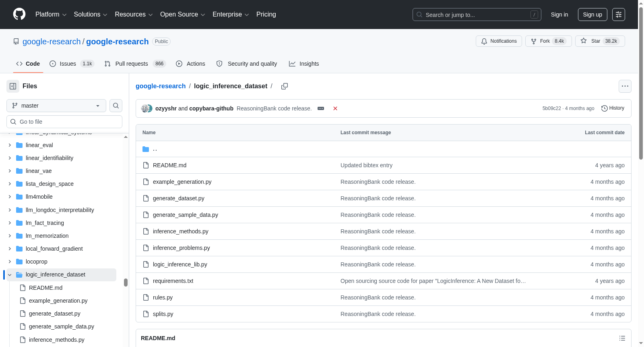644x347 pixels.
Task: Click the search magnifier in top bar
Action: coord(419,15)
